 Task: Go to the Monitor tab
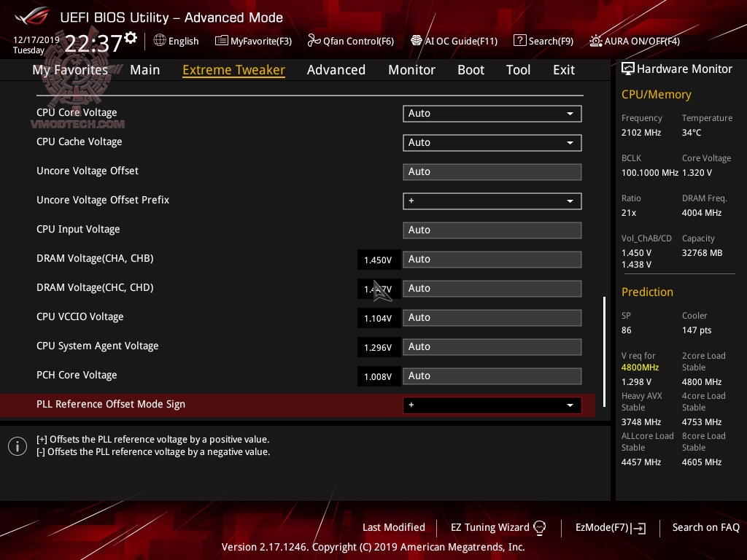click(x=411, y=70)
